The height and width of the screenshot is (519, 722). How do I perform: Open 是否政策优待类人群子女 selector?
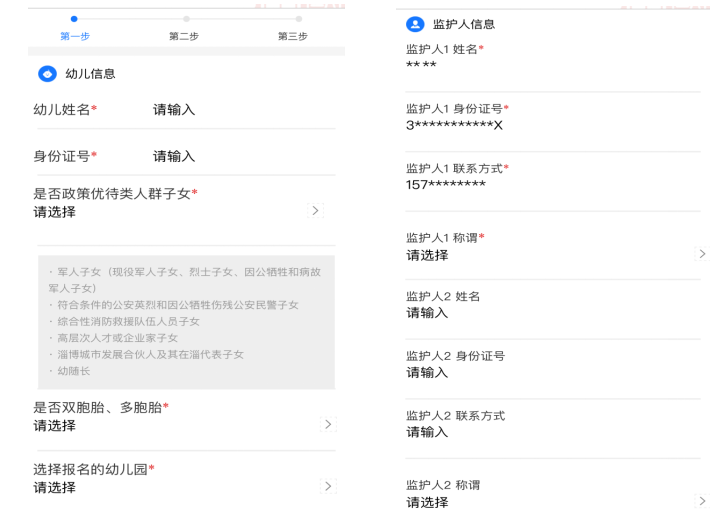(x=316, y=211)
